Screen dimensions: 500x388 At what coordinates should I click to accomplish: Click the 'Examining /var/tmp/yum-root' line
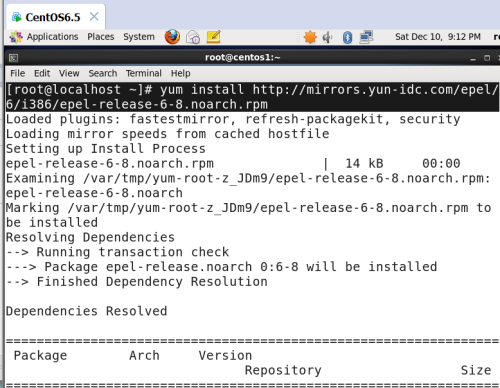(248, 178)
